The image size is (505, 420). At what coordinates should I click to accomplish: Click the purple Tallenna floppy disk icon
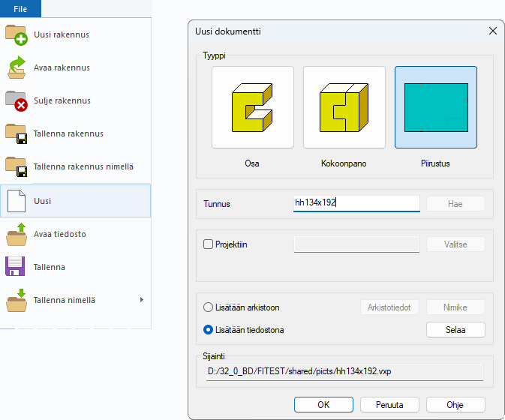tap(16, 267)
